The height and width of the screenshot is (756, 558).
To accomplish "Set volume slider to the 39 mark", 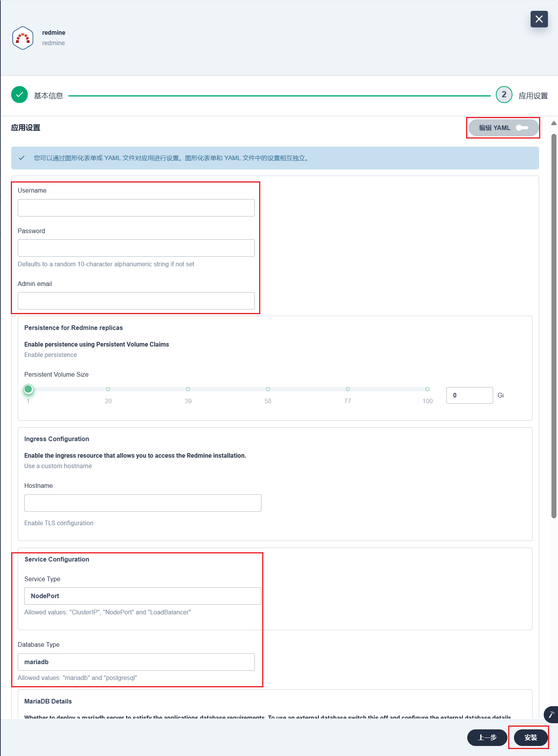I will (x=188, y=389).
